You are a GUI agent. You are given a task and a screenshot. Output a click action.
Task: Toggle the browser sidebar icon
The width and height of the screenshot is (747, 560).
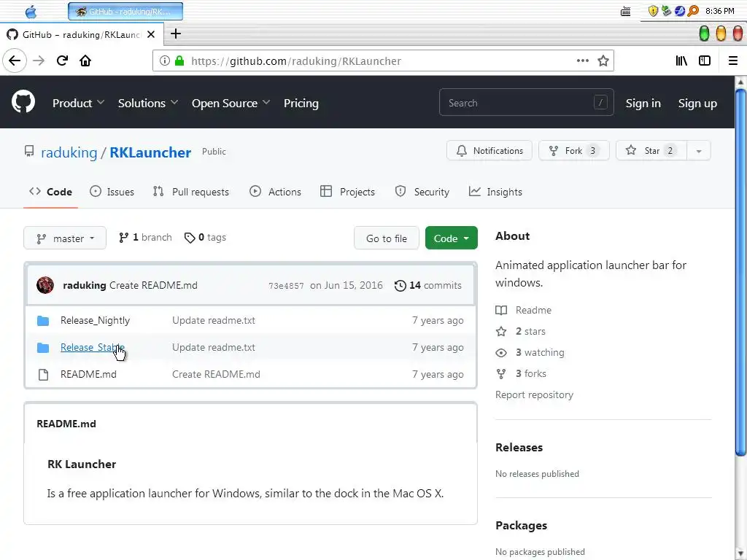pos(705,61)
